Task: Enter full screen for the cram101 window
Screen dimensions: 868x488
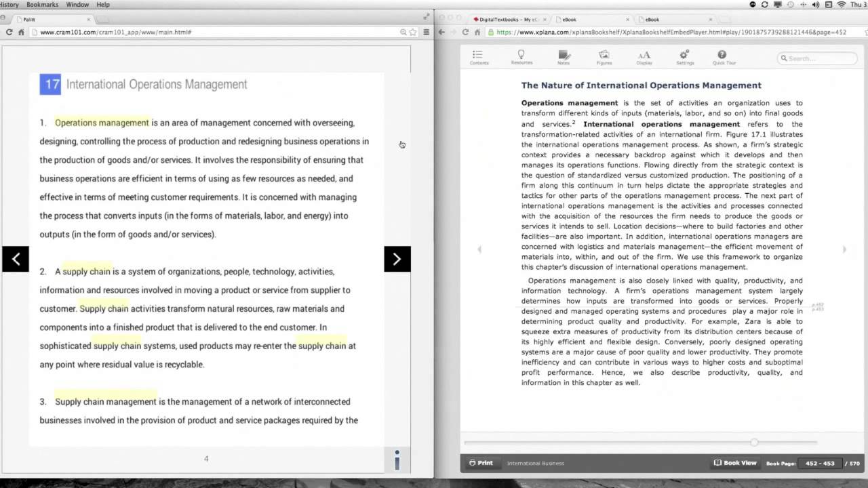Action: click(427, 17)
